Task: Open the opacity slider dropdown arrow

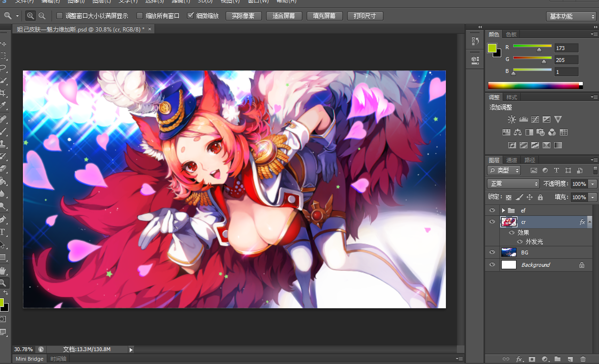Action: click(x=593, y=183)
